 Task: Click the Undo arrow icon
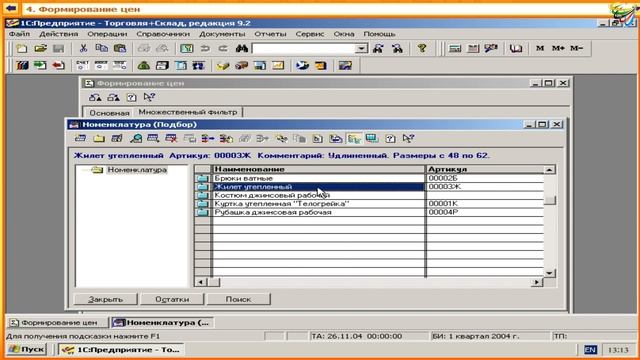tap(205, 49)
